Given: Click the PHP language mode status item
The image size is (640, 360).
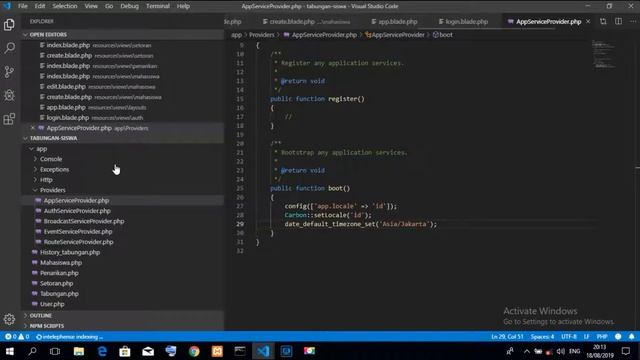Looking at the screenshot, I should coord(602,337).
